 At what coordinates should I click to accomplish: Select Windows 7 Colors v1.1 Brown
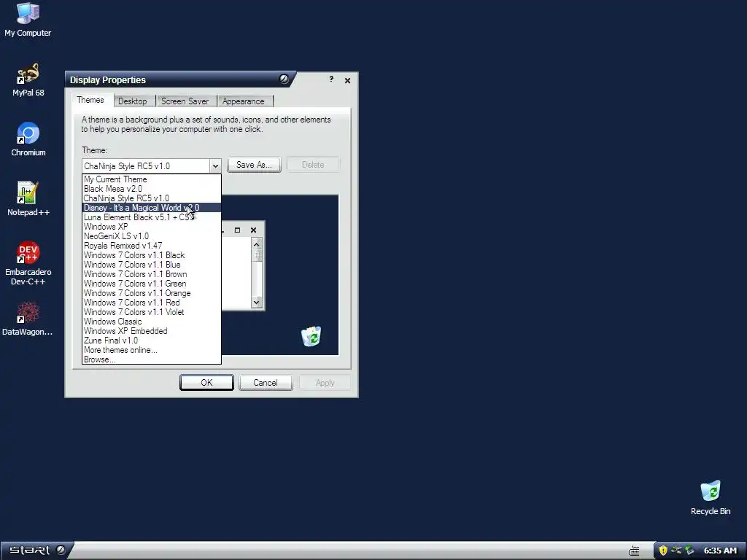point(152,274)
